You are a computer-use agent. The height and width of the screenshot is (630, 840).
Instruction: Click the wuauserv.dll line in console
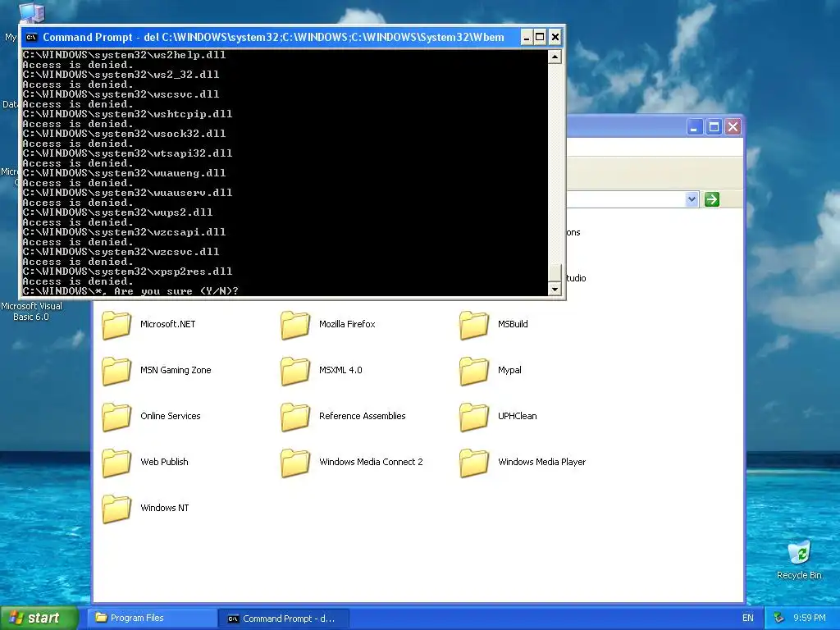point(127,193)
